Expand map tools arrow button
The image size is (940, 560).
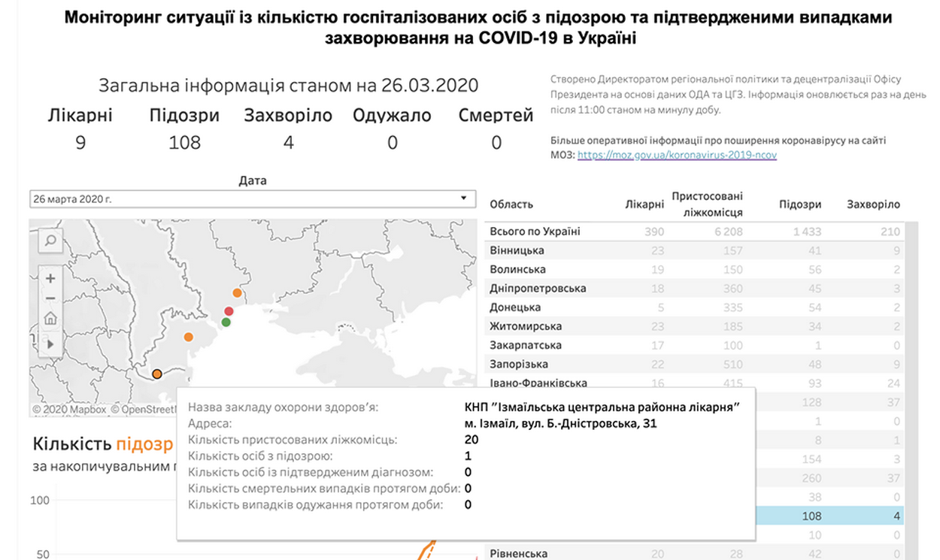(50, 344)
